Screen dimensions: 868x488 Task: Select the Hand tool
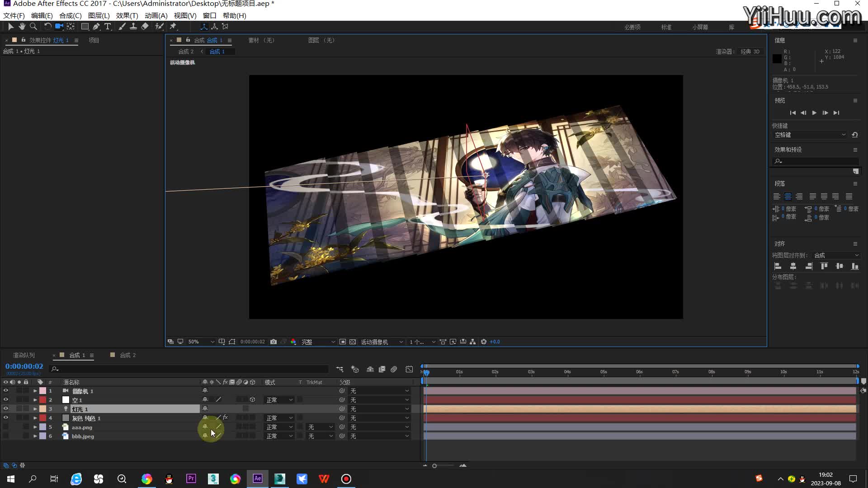[22, 27]
